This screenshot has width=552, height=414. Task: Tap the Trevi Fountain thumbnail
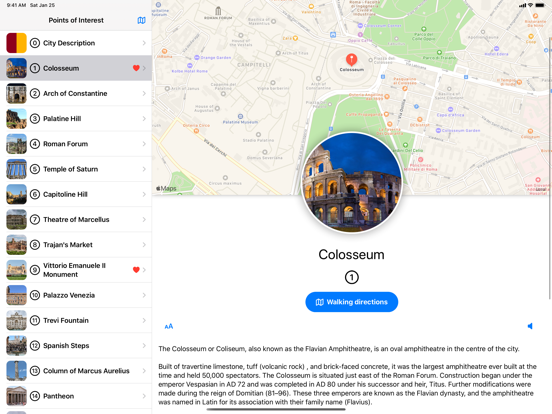point(17,320)
